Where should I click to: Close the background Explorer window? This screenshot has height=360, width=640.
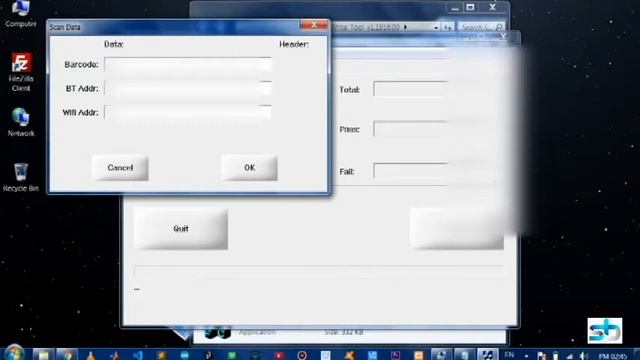point(493,7)
